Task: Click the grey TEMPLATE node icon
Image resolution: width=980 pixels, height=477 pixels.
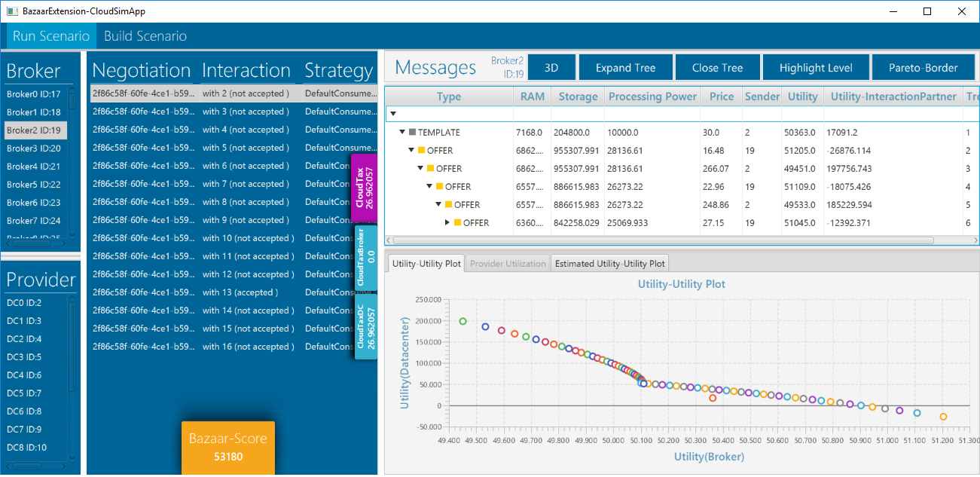Action: (x=413, y=133)
